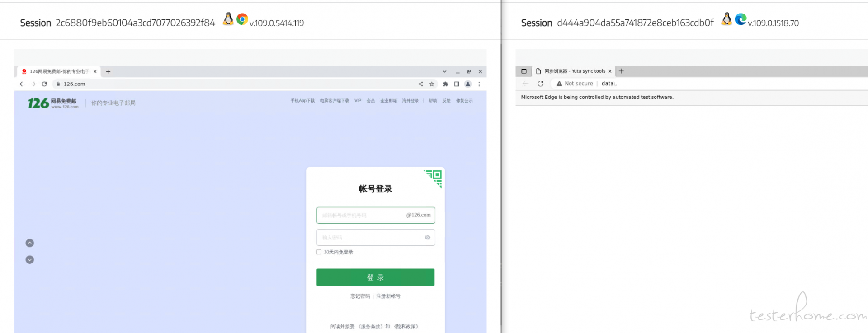Open the VIP navigation link

[358, 101]
